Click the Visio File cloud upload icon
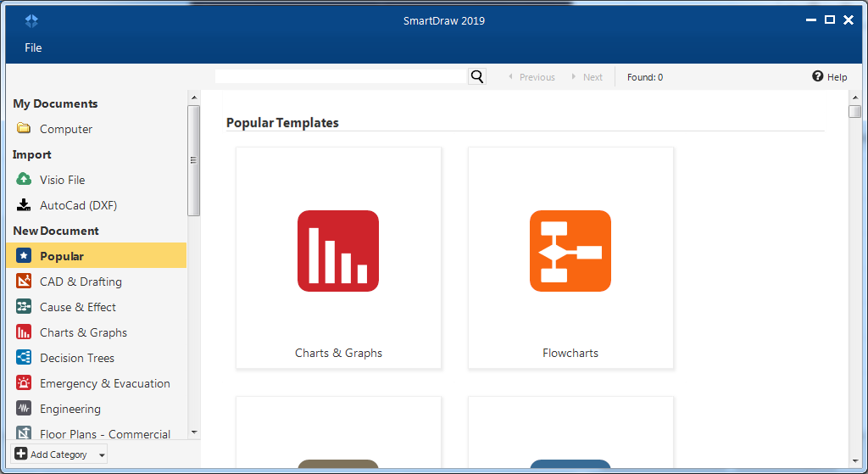This screenshot has height=474, width=868. coord(24,179)
